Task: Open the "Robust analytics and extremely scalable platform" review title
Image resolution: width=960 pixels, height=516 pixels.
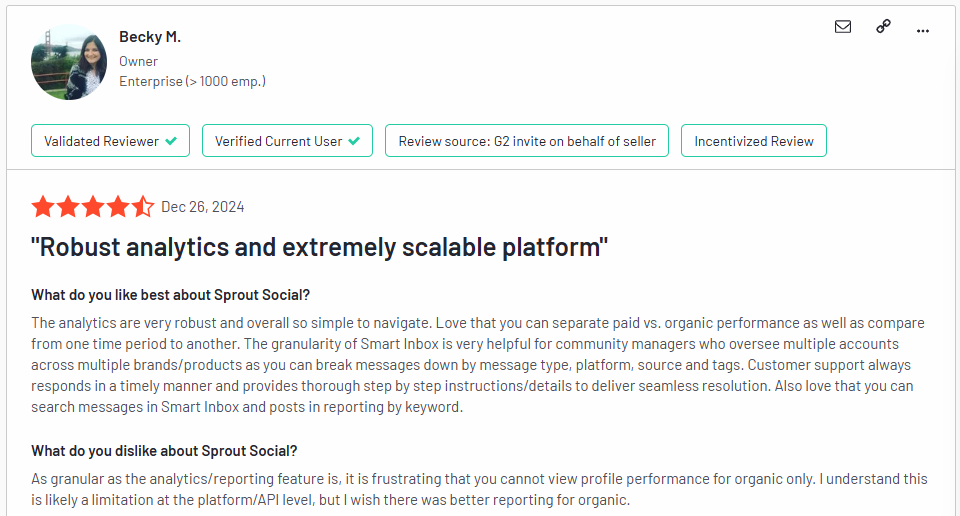Action: 320,247
